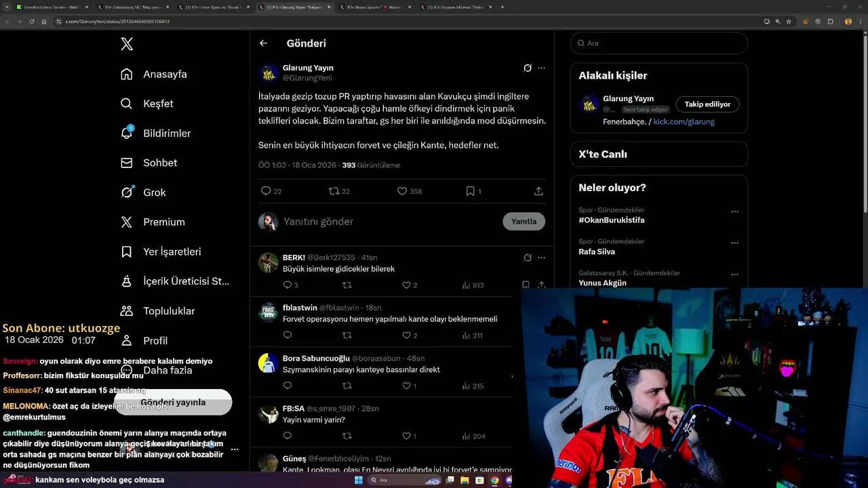Screen dimensions: 868x488
Task: Click the Yanıtla reply button
Action: click(524, 222)
